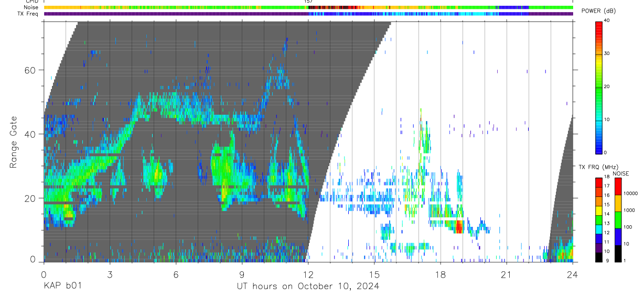Click the green 13–14 MHz swatch in TX FRQ legend
The height and width of the screenshot is (297, 644).
tap(598, 220)
